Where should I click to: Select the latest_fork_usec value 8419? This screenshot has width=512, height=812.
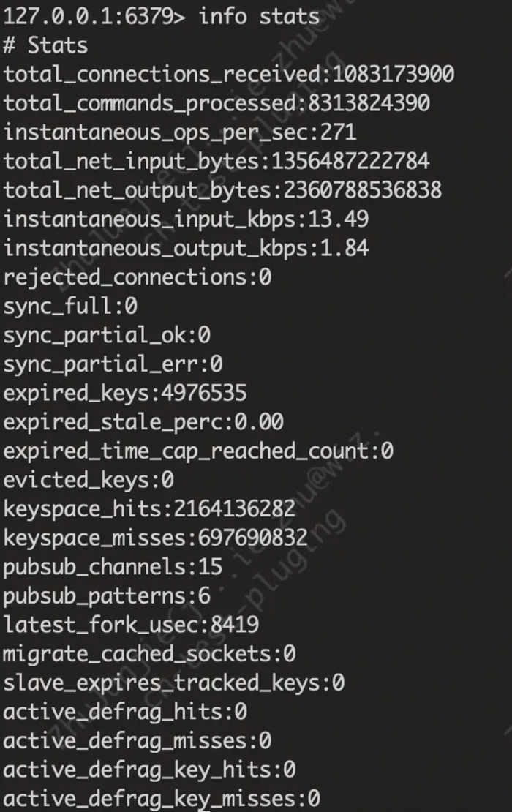(x=235, y=625)
